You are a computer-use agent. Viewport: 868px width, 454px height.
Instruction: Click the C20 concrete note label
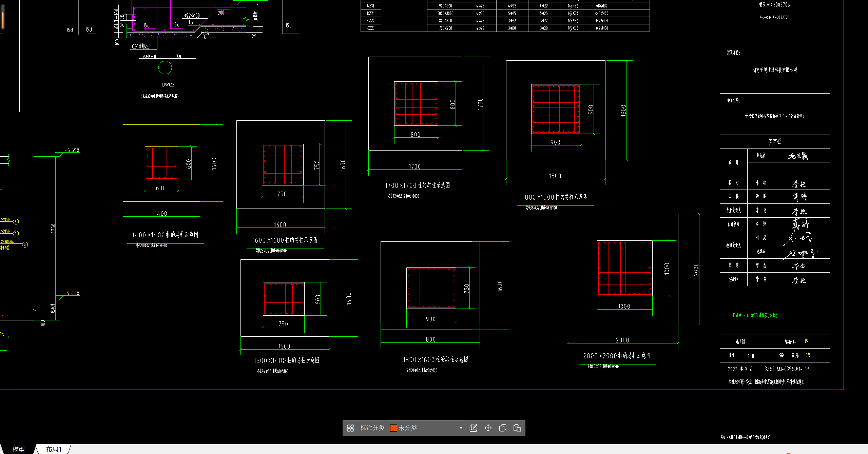(x=140, y=46)
